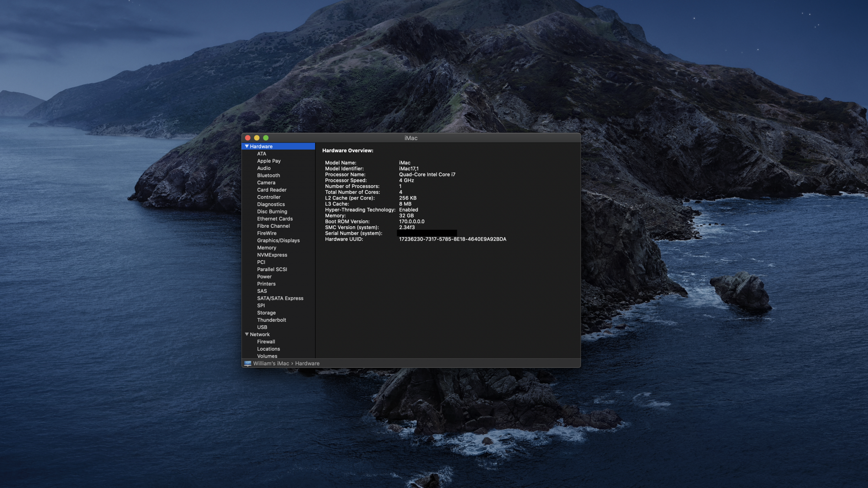Select Firewall under Network

(266, 342)
